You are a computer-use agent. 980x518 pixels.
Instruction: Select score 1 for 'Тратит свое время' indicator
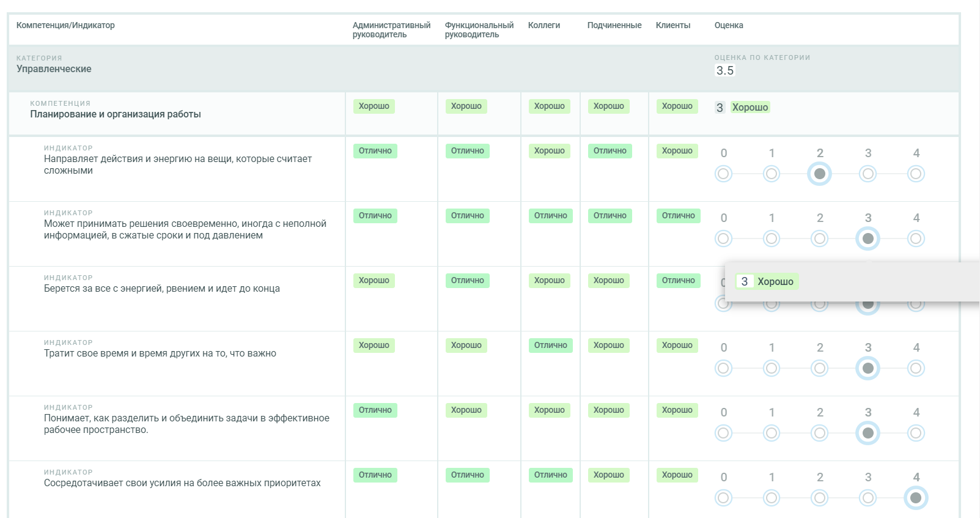(772, 368)
